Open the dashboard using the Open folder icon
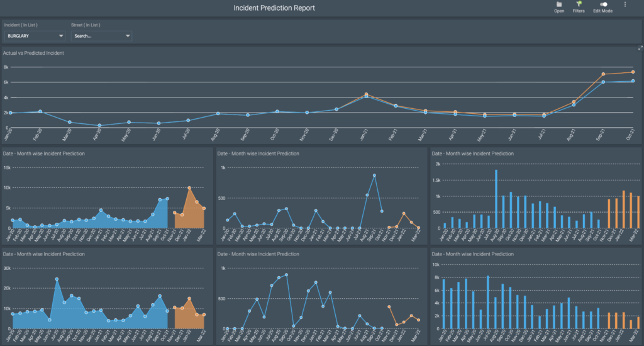This screenshot has width=644, height=346. pos(559,4)
